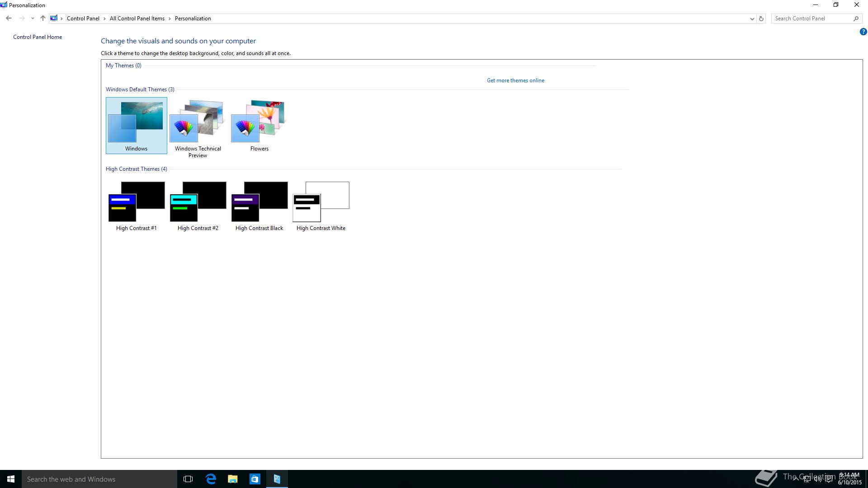Expand chevron after All Control Panel Items
Image resolution: width=868 pixels, height=488 pixels.
170,19
